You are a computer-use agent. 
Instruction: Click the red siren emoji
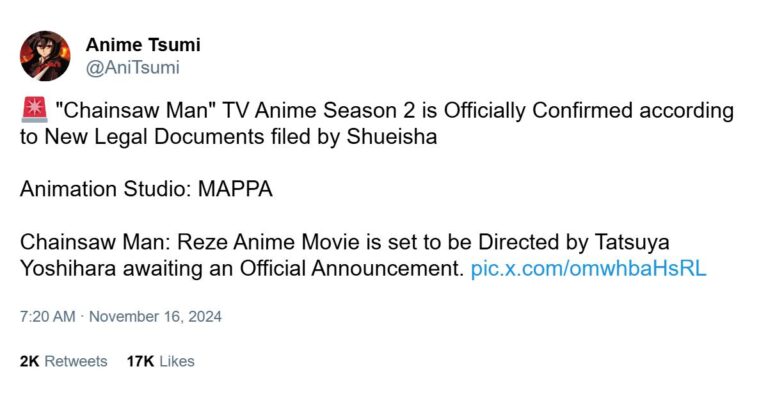[x=34, y=110]
